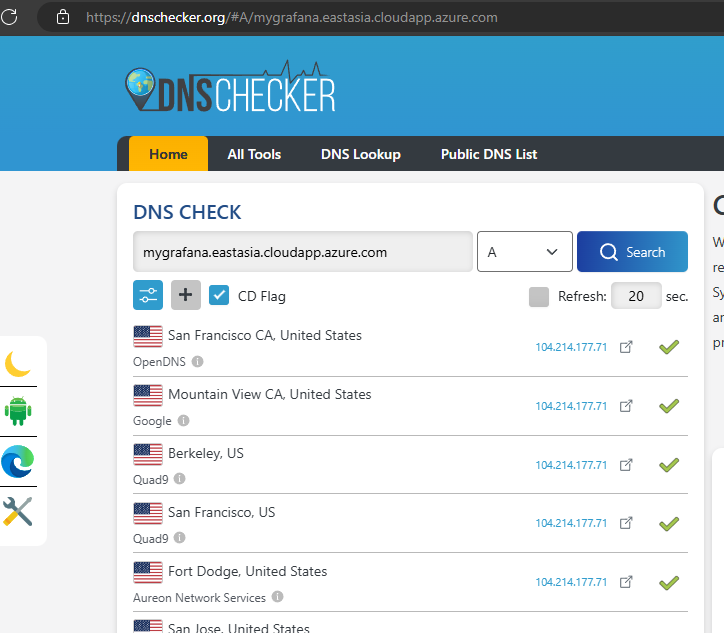Go to the Home tab
The width and height of the screenshot is (724, 633).
[x=168, y=154]
